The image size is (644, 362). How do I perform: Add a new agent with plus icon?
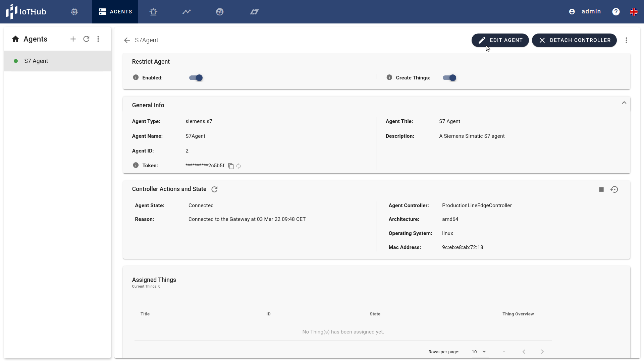click(73, 39)
